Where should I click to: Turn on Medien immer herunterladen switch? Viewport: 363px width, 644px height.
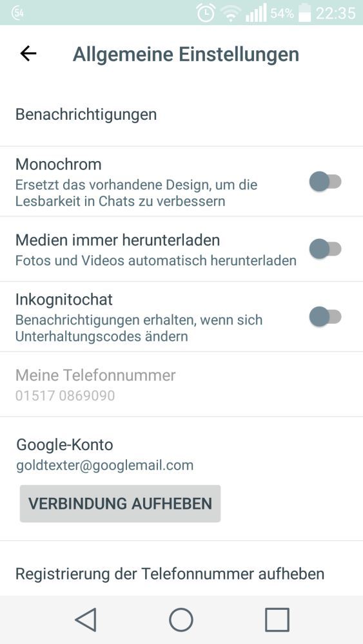click(x=325, y=249)
